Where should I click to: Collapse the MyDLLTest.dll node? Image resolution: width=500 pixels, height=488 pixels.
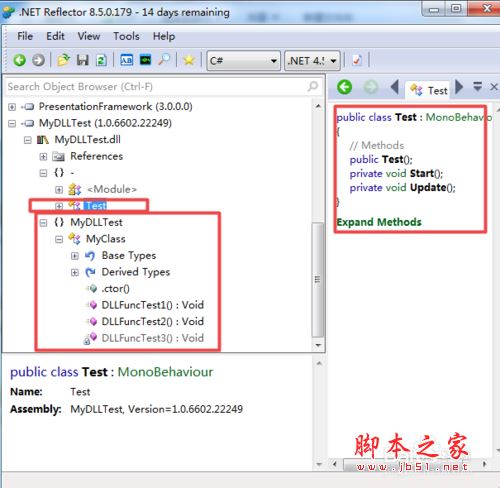[28, 140]
